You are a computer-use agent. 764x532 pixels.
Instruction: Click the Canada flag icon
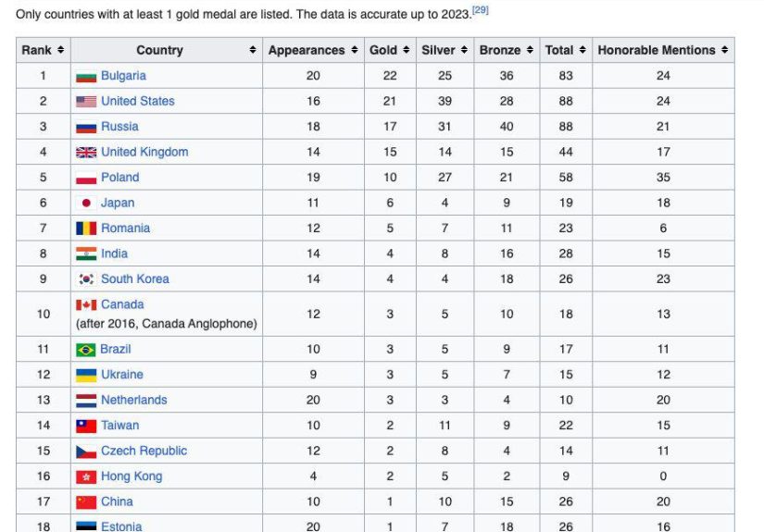point(86,304)
